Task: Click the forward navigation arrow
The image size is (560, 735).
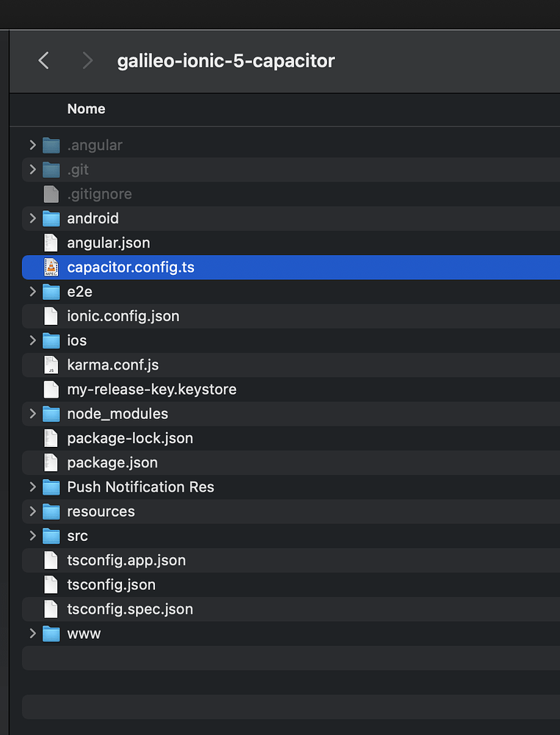Action: point(87,60)
